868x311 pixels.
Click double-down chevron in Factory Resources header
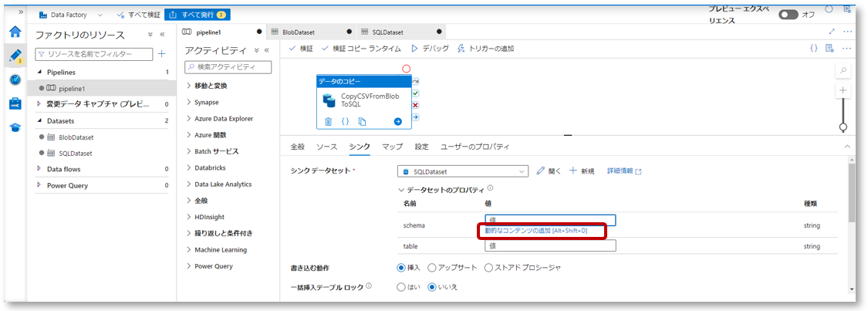tap(150, 34)
